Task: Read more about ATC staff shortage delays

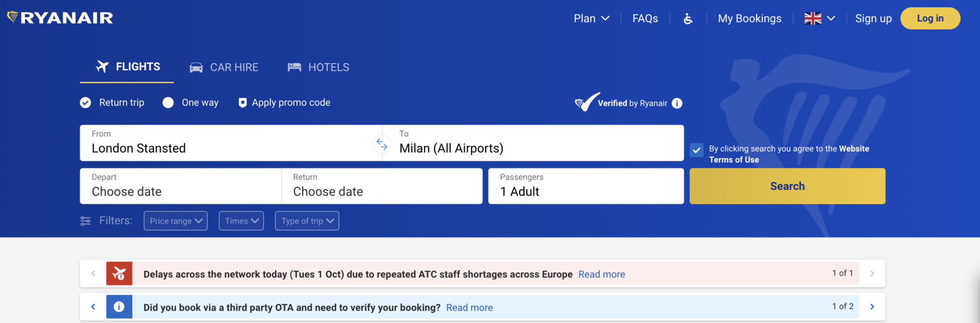Action: [x=601, y=274]
